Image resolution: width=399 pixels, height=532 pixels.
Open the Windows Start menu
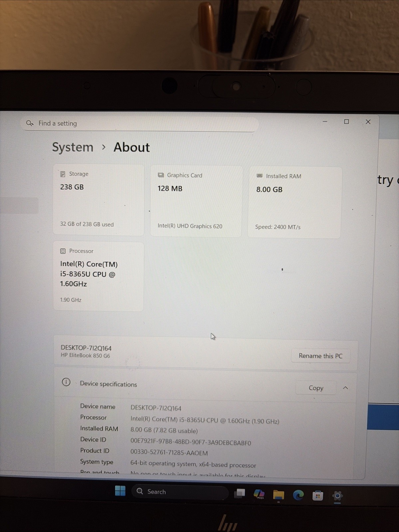click(120, 491)
